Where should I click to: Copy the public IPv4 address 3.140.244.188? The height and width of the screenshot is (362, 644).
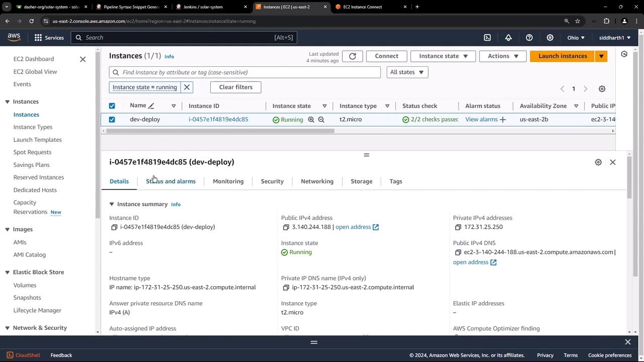[x=286, y=227]
